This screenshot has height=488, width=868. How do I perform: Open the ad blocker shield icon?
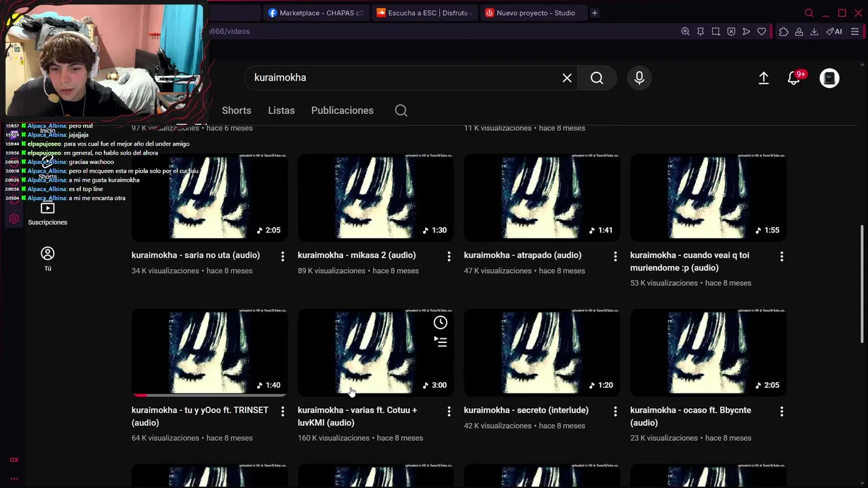point(731,31)
